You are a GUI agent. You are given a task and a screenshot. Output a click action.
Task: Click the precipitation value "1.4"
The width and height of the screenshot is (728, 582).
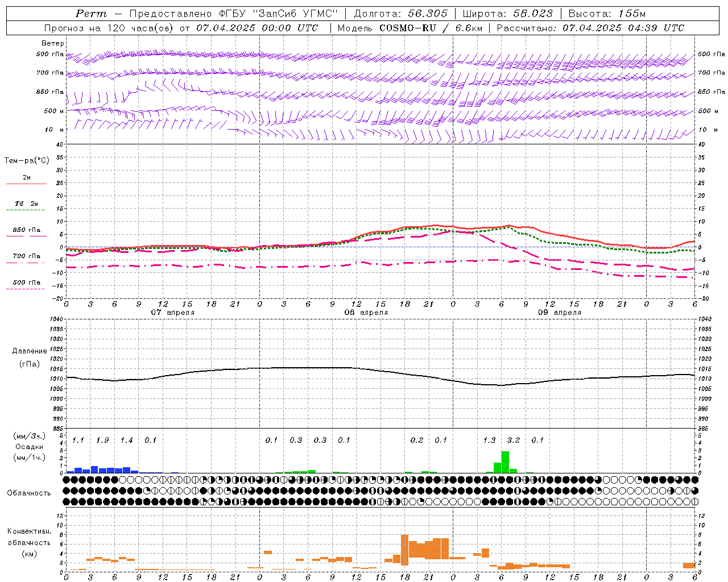126,440
